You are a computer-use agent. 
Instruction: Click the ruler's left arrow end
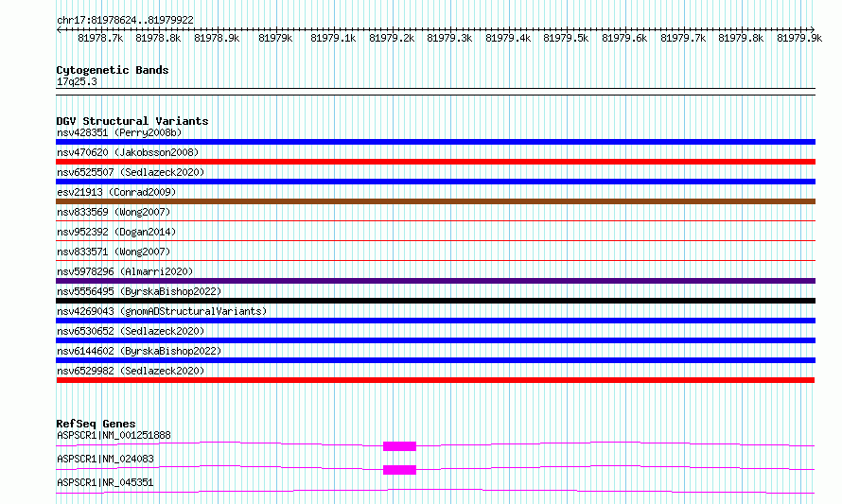tap(59, 29)
